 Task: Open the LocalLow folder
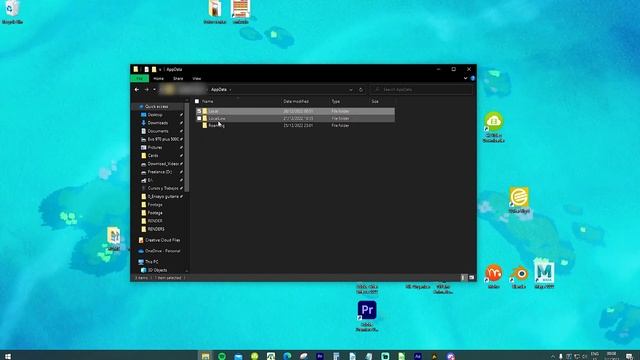coord(217,118)
